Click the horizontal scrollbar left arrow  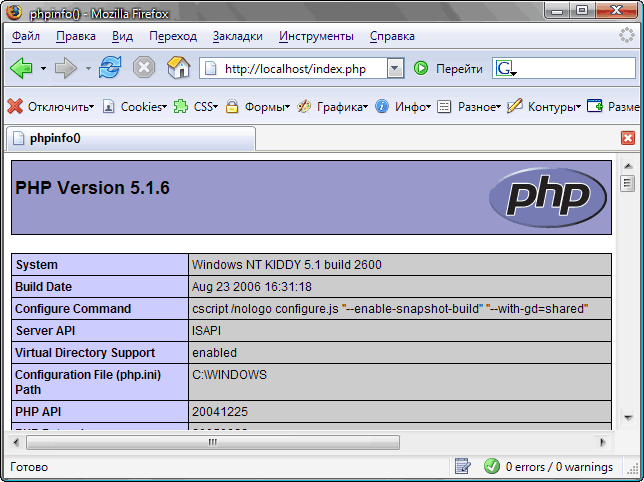tap(16, 442)
